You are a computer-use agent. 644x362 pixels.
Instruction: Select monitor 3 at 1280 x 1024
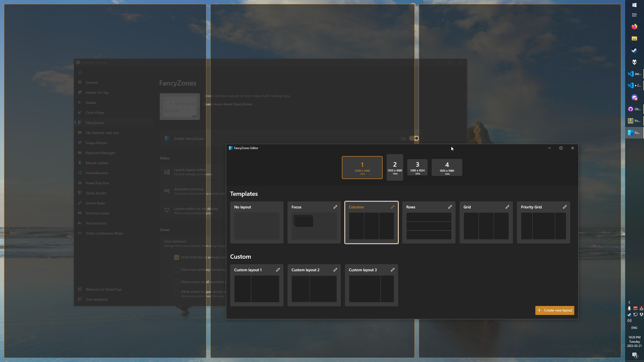tap(417, 167)
